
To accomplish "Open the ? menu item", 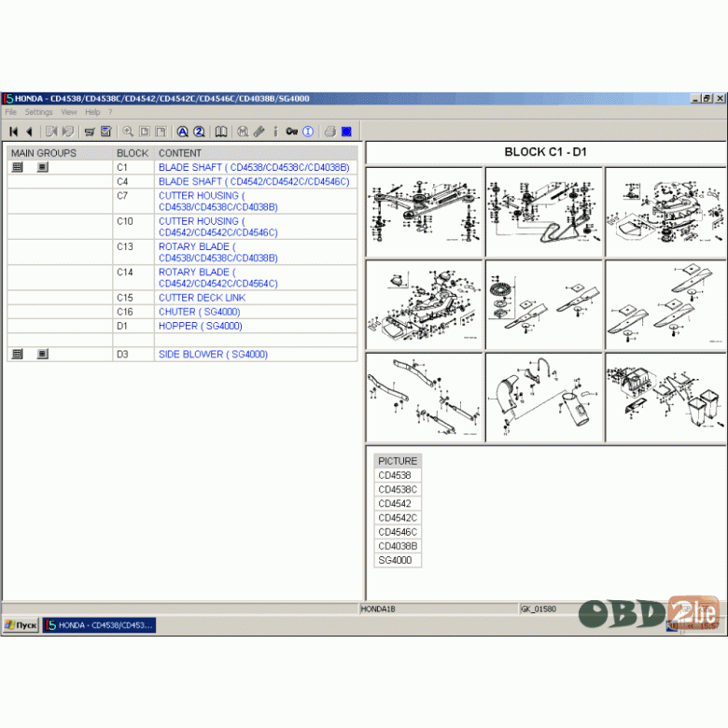I will coord(110,112).
